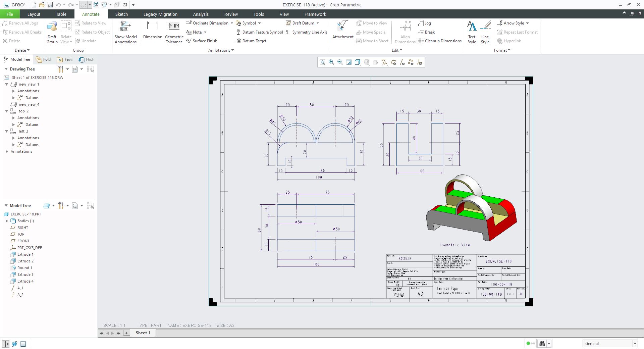Open the Symbol dropdown arrow
The height and width of the screenshot is (349, 644).
coord(259,23)
